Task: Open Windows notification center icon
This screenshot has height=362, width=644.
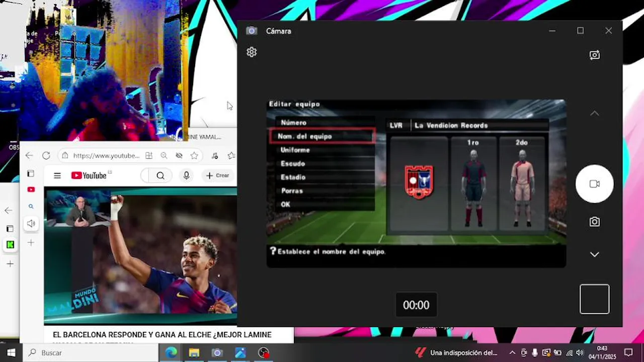Action: (628, 353)
